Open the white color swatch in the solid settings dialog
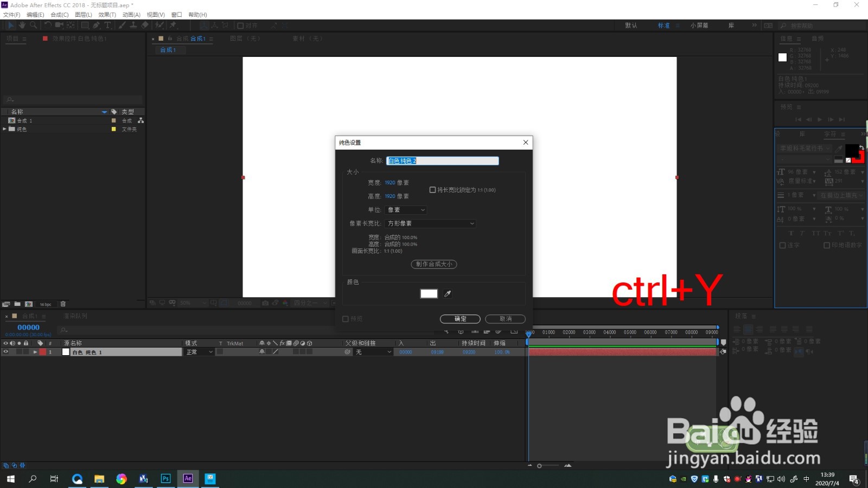 [x=429, y=293]
